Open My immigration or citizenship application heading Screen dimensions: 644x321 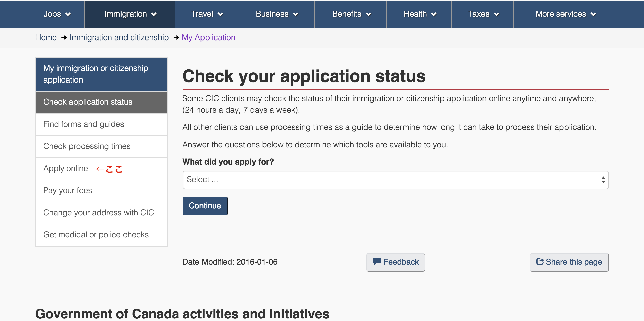click(101, 74)
